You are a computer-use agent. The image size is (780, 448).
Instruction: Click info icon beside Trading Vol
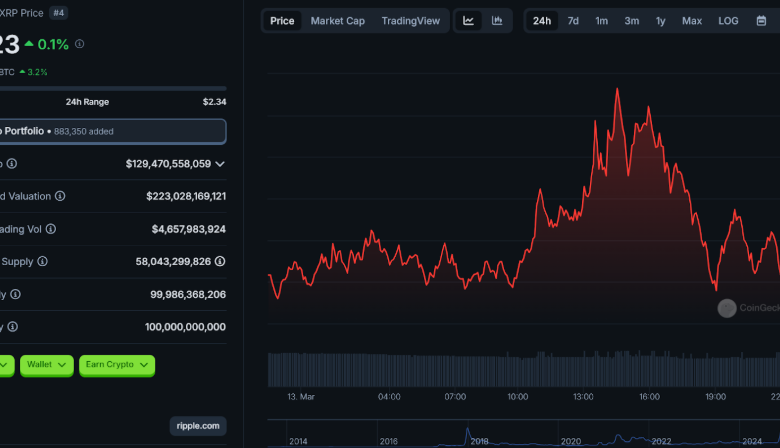[51, 229]
